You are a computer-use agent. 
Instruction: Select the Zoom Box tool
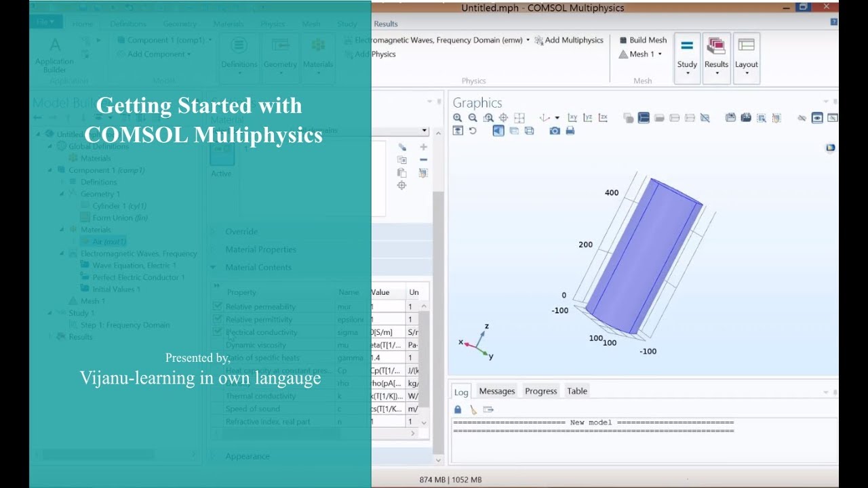click(488, 118)
